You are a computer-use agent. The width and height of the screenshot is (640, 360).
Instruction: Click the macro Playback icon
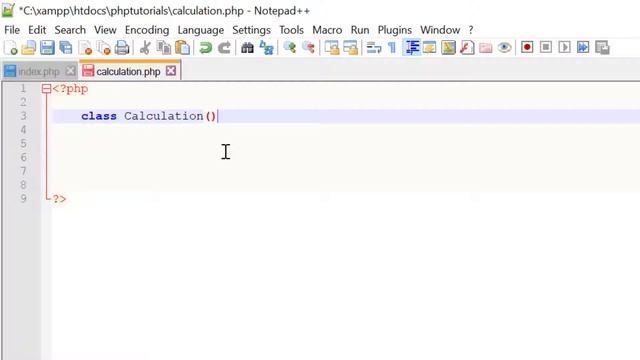pyautogui.click(x=564, y=47)
